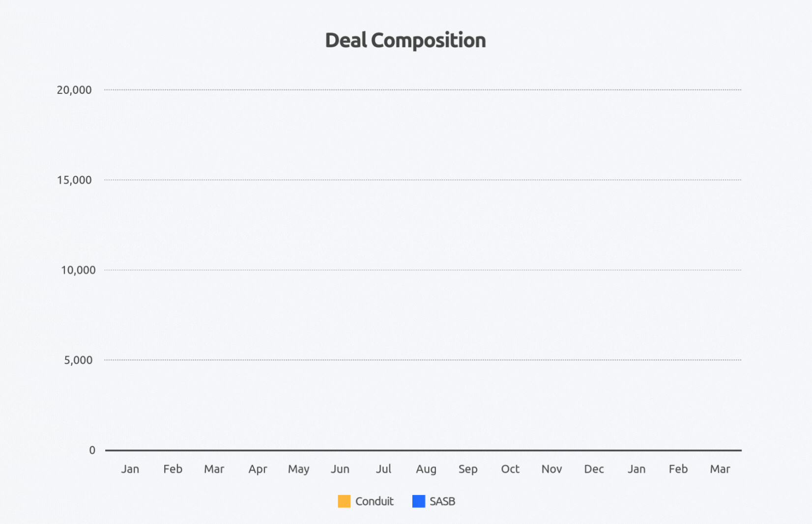The image size is (812, 524).
Task: Click the Dec axis label
Action: point(594,469)
